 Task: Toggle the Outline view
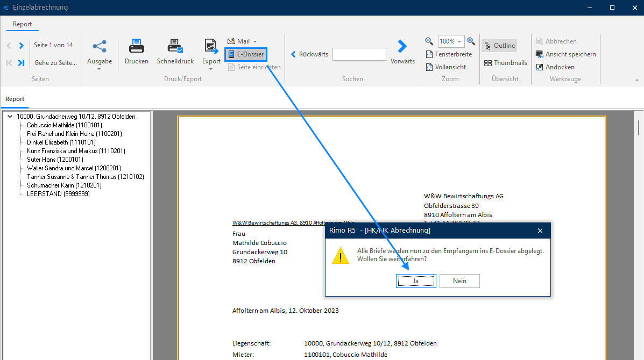pos(499,46)
